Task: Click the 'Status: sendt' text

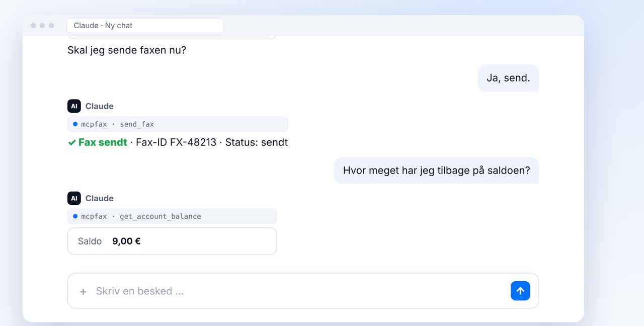Action: click(x=257, y=142)
